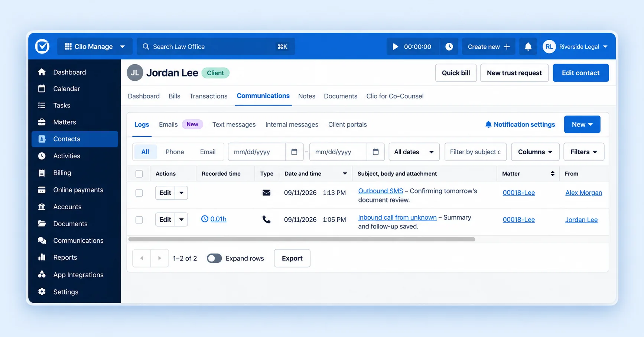The width and height of the screenshot is (644, 337).
Task: Open the blue New dropdown button
Action: pos(582,124)
